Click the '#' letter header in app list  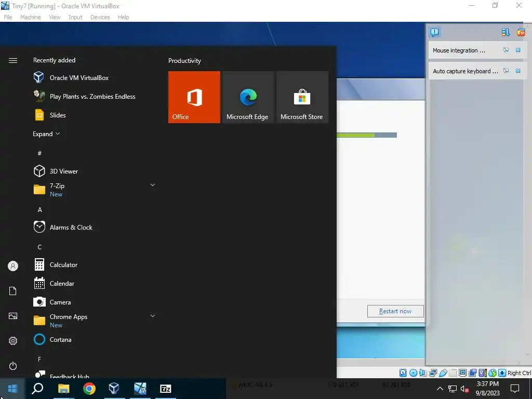point(39,153)
